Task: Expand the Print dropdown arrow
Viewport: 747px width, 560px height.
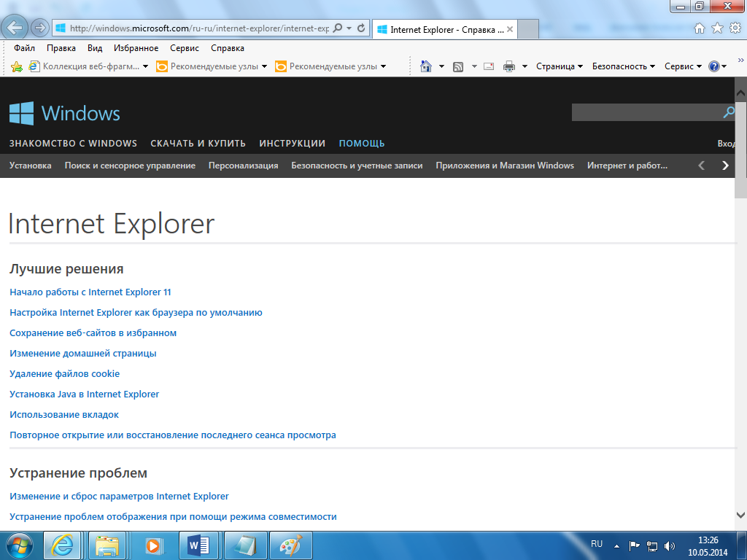Action: click(525, 66)
